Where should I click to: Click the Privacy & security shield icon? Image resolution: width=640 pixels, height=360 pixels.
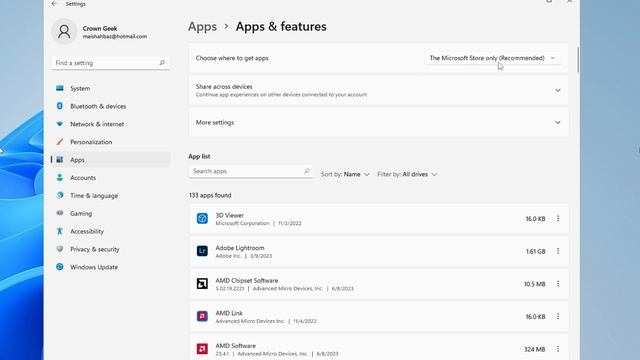click(60, 249)
